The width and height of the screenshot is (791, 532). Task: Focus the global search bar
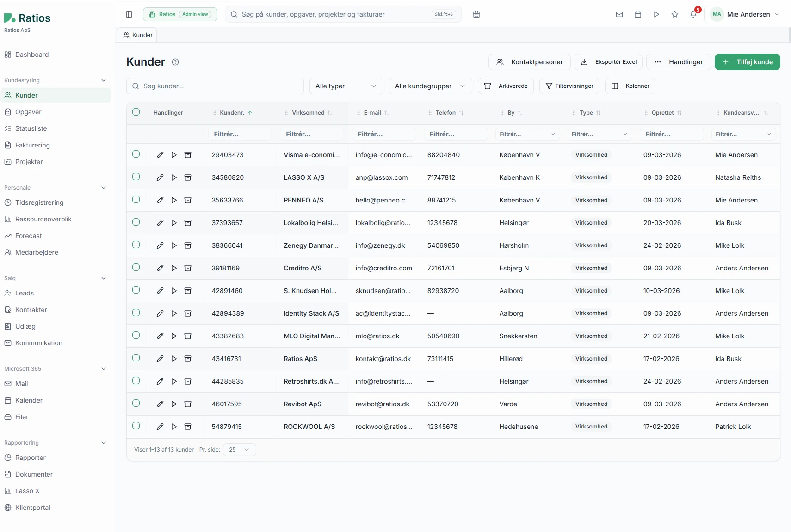point(343,14)
